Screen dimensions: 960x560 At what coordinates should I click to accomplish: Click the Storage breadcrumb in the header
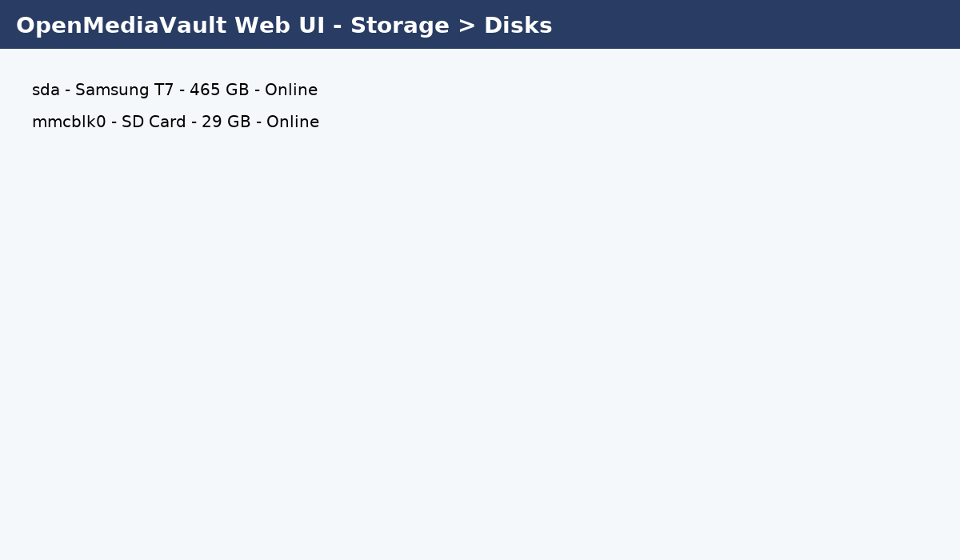coord(400,26)
